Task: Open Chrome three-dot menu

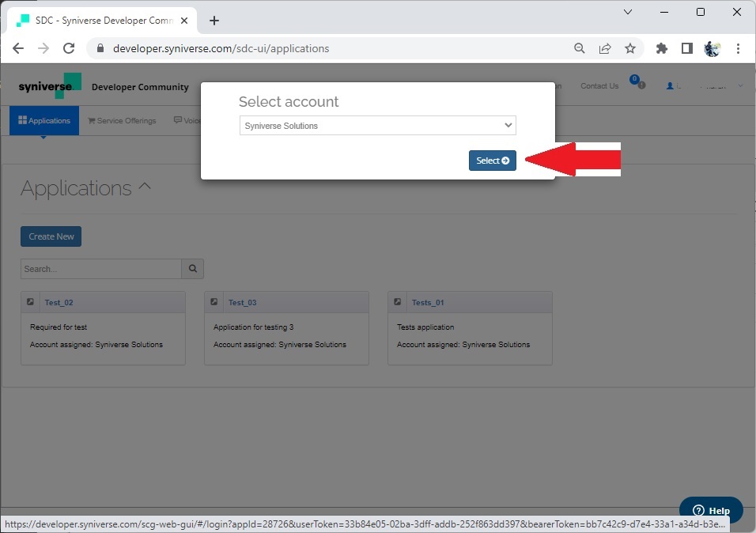Action: pyautogui.click(x=738, y=48)
